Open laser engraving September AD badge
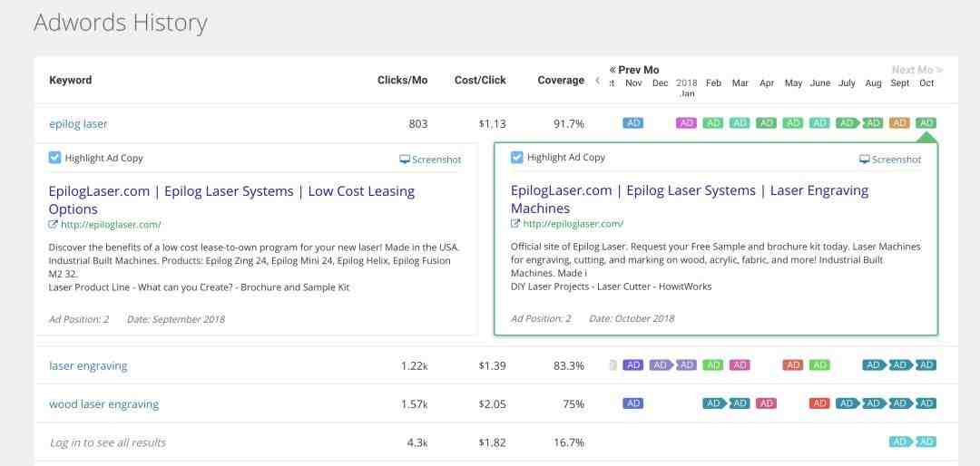This screenshot has width=980, height=466. click(x=902, y=364)
